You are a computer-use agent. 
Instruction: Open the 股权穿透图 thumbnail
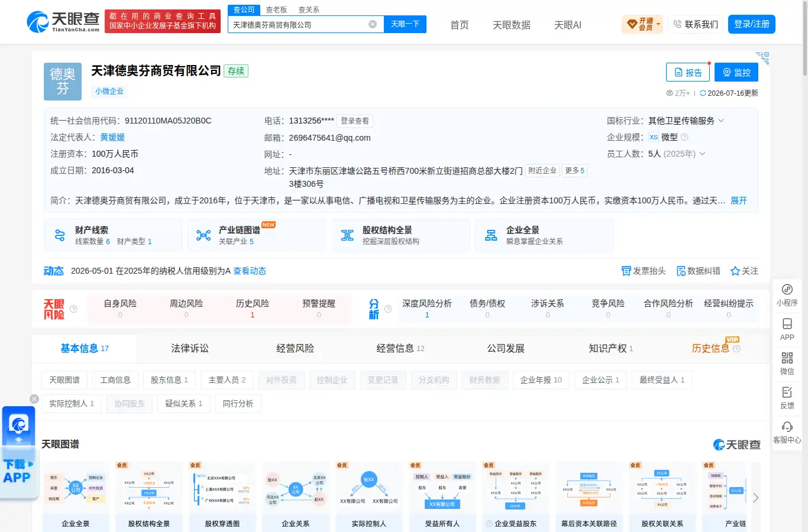(x=222, y=497)
